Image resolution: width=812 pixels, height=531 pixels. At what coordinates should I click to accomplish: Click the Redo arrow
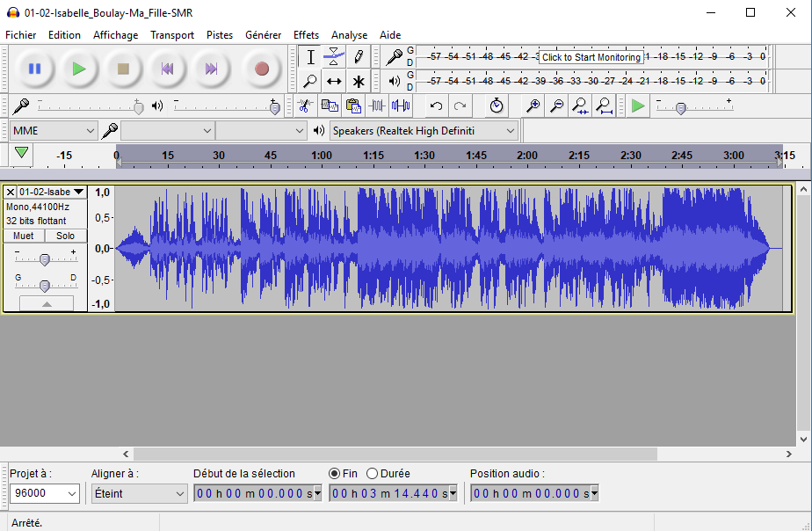(x=460, y=106)
